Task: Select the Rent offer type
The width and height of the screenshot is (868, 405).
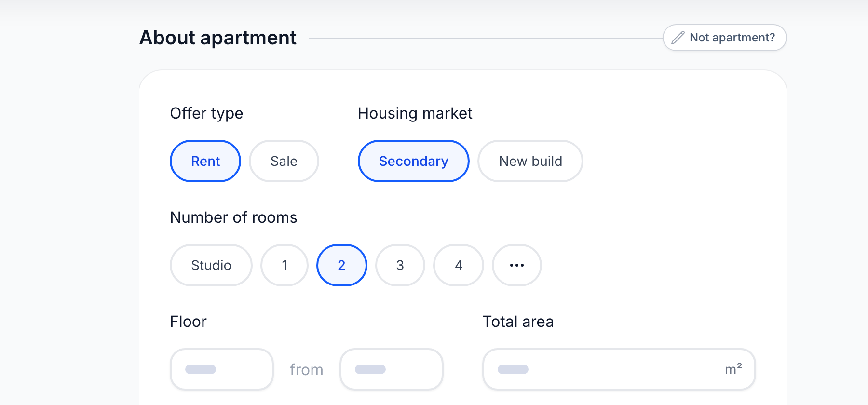Action: (205, 161)
